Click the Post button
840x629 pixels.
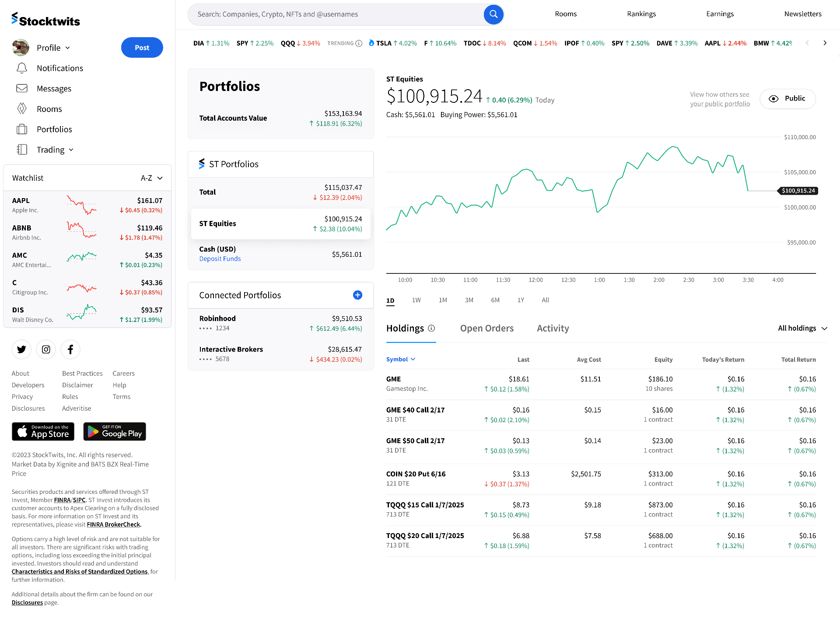coord(142,47)
